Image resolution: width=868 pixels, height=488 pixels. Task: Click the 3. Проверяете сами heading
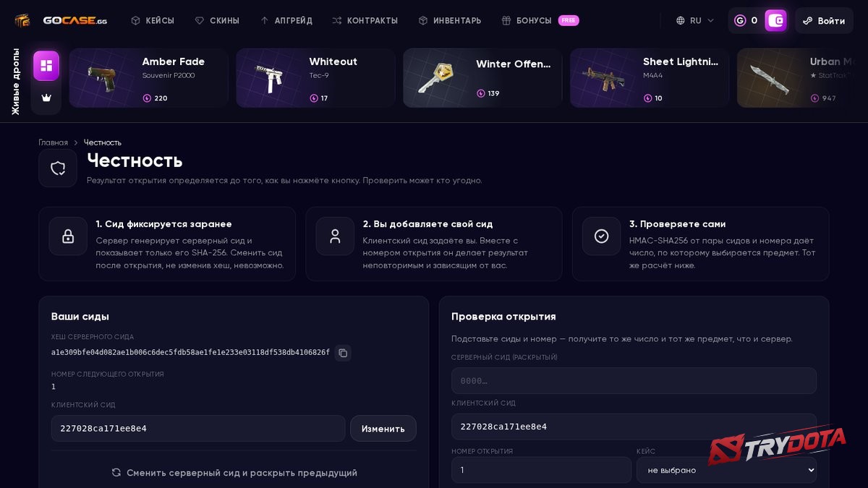pyautogui.click(x=677, y=224)
